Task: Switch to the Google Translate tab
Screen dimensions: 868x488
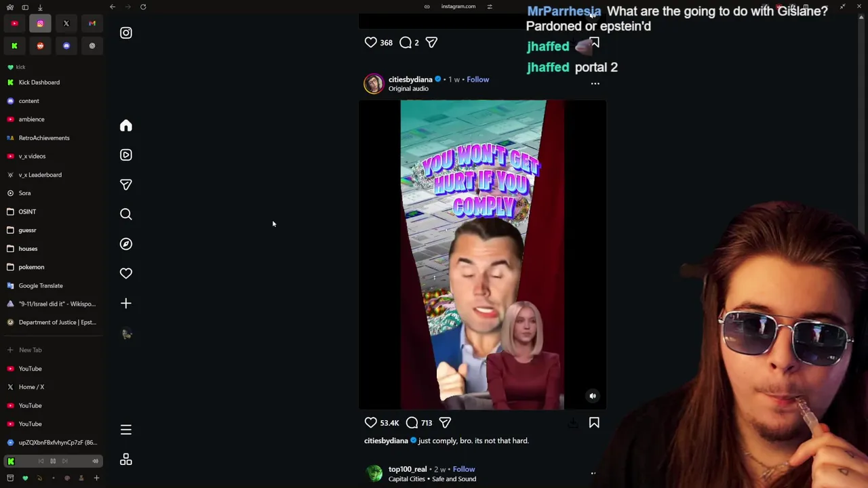Action: (x=41, y=285)
